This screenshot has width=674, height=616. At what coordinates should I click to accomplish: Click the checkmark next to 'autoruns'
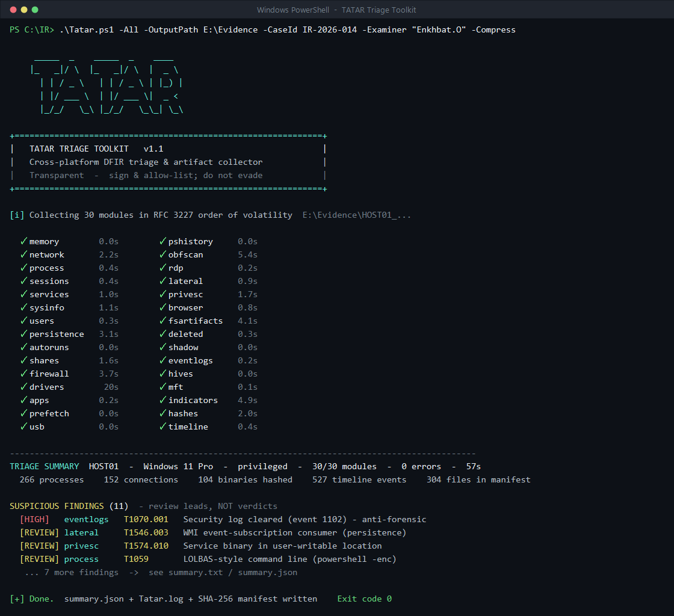(23, 347)
